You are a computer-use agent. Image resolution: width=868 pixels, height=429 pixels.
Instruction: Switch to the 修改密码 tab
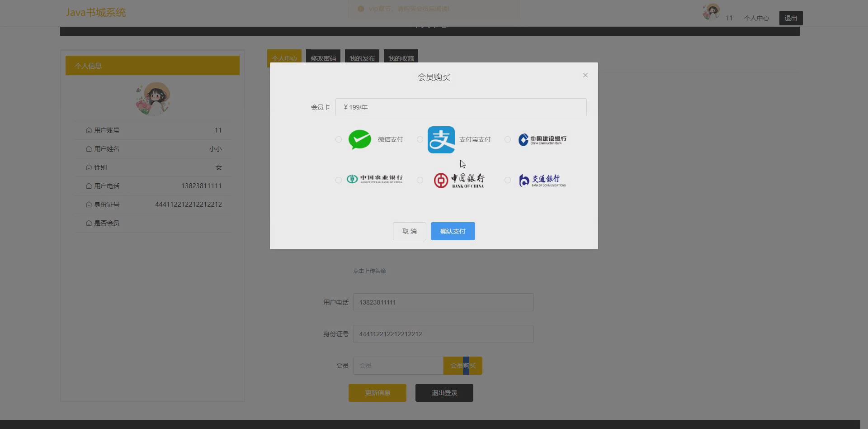[323, 57]
